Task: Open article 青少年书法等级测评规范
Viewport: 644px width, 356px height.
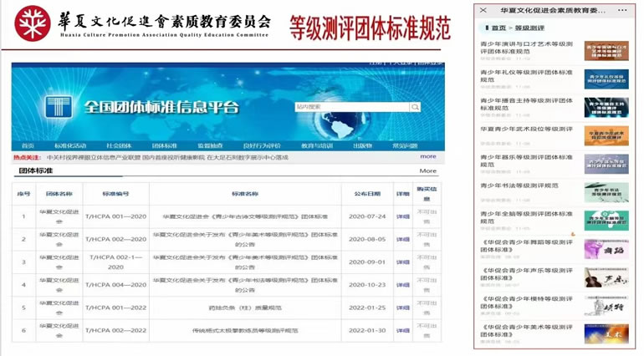Action: pos(519,186)
